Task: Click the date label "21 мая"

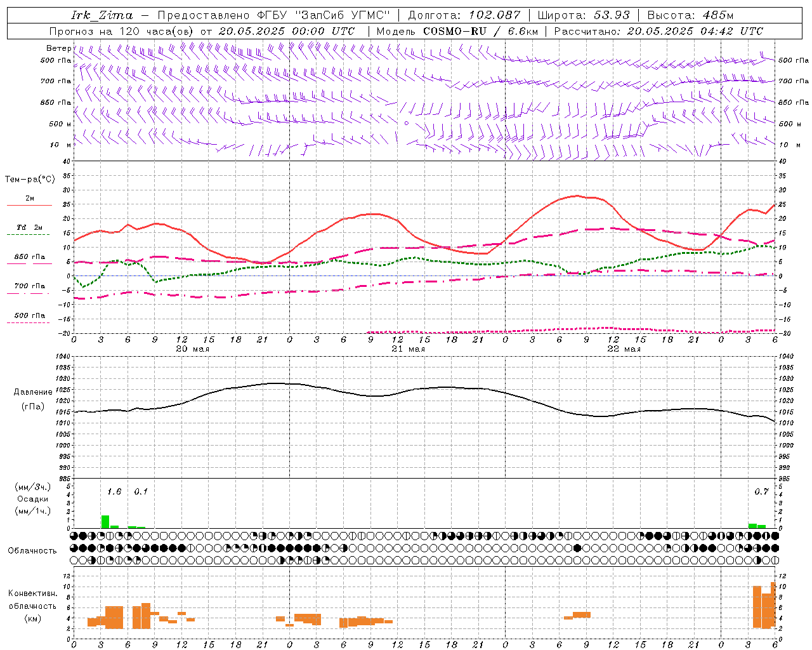Action: (x=408, y=349)
